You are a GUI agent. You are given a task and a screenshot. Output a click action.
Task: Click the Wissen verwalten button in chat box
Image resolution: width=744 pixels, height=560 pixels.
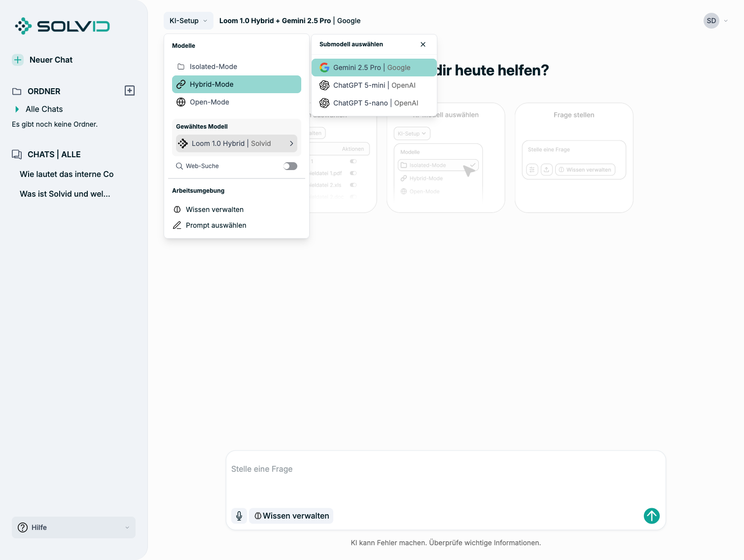tap(291, 516)
